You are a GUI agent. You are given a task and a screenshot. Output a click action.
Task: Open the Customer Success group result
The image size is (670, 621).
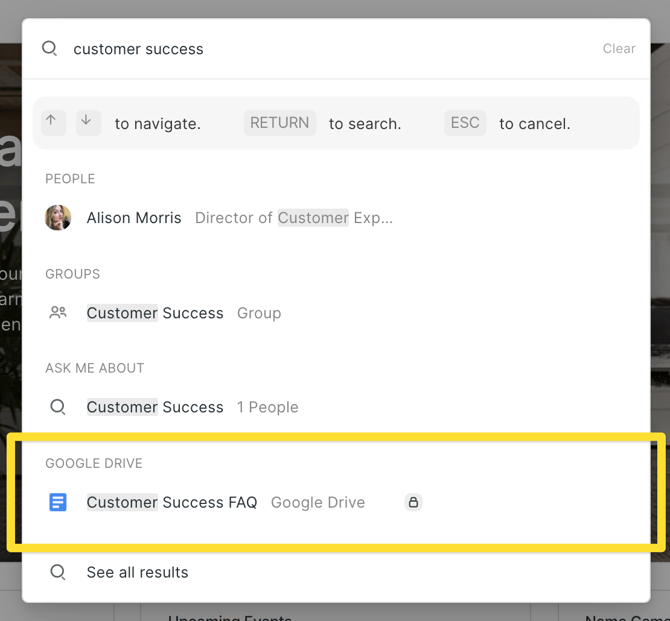point(155,313)
